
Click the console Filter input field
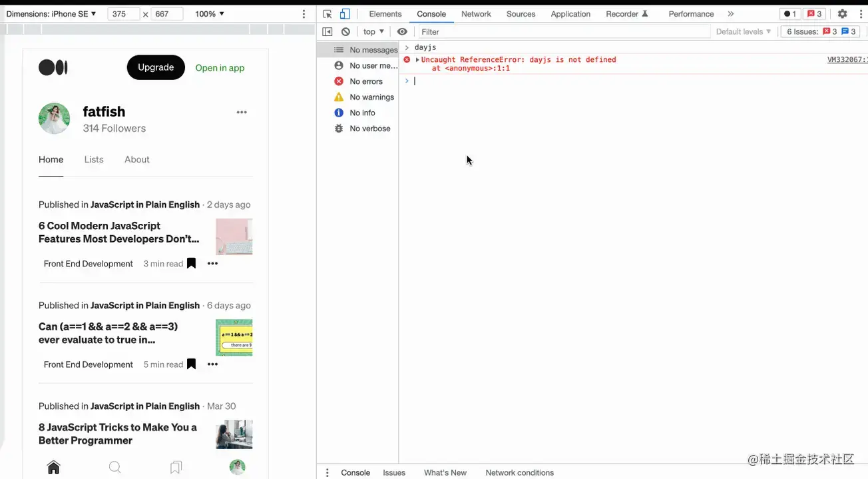(x=564, y=31)
